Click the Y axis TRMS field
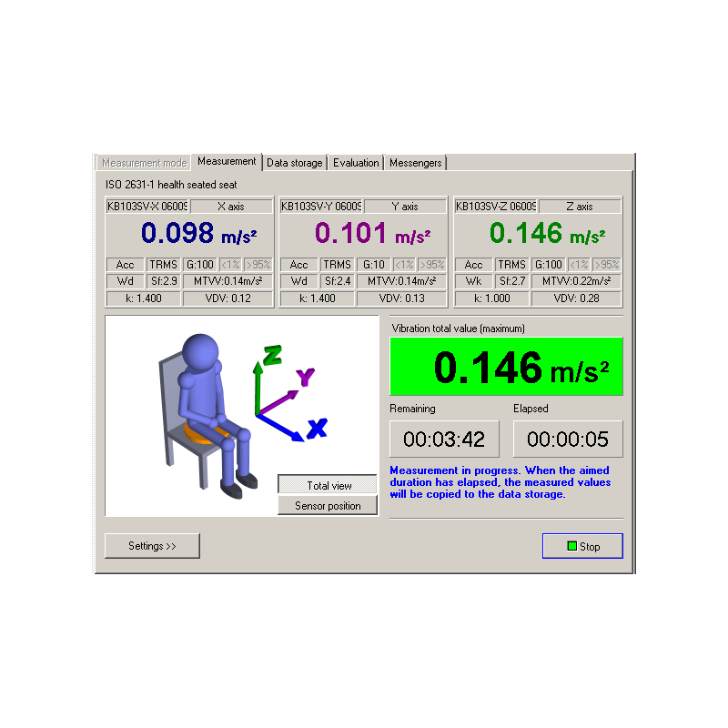The width and height of the screenshot is (728, 728). 338,265
